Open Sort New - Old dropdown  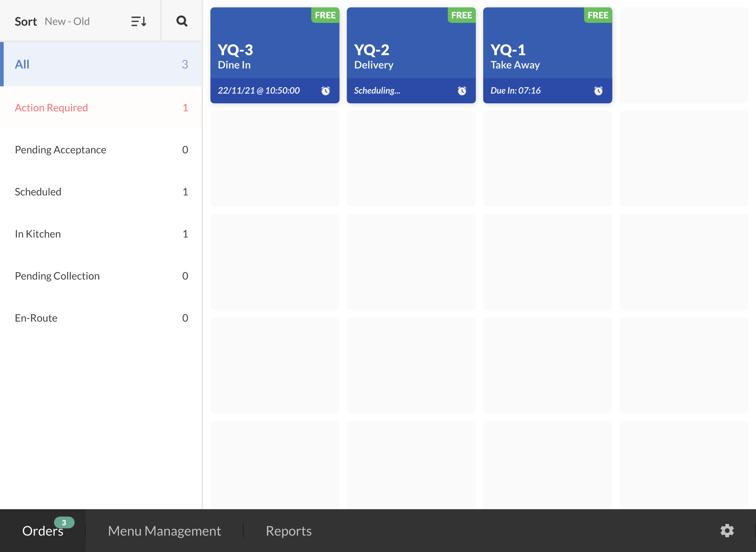66,21
